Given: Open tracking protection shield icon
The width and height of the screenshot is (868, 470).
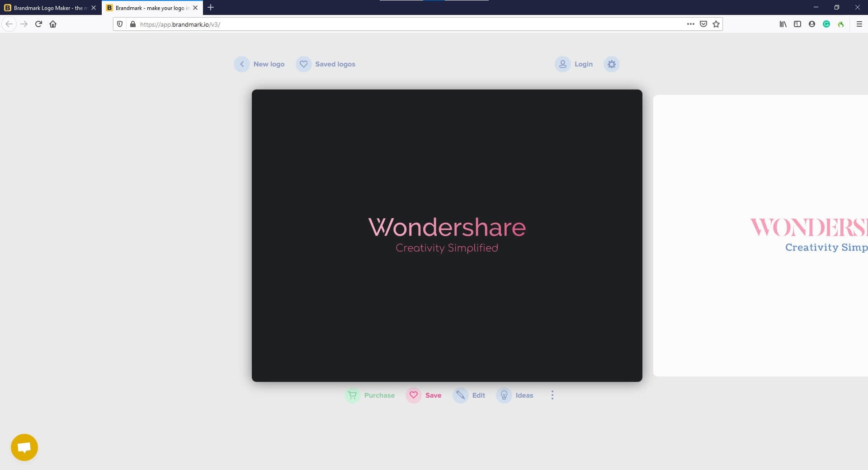Looking at the screenshot, I should click(x=120, y=24).
